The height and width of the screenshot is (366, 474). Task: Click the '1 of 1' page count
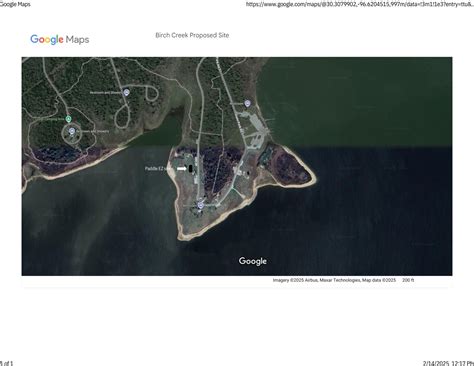pyautogui.click(x=6, y=363)
